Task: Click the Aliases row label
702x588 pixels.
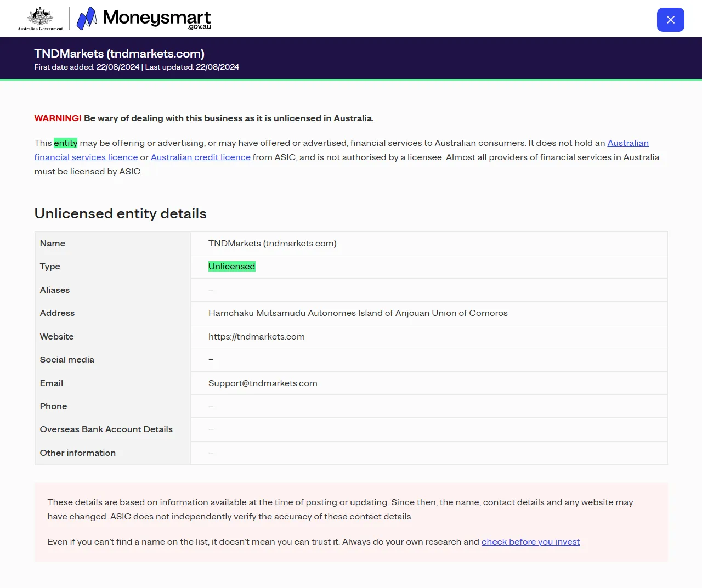Action: pos(55,290)
